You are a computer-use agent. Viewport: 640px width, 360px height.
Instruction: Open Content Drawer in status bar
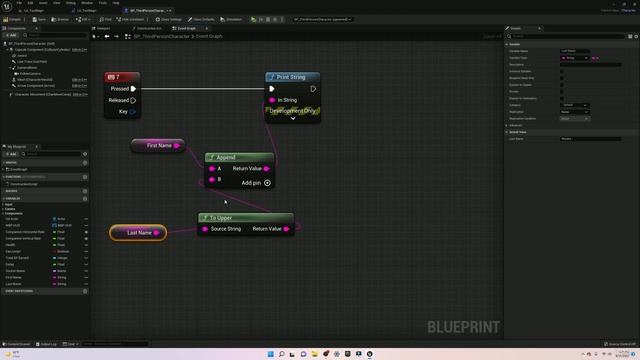16,344
